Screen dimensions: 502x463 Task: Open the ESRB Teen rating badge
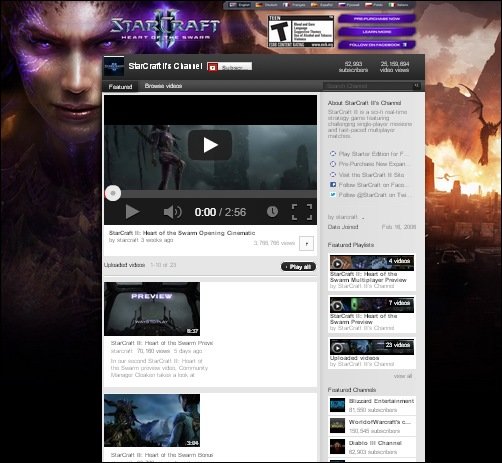tap(301, 31)
